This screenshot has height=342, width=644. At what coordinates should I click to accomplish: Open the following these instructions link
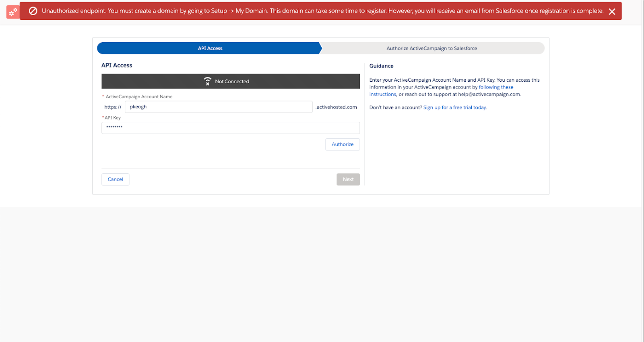(496, 87)
